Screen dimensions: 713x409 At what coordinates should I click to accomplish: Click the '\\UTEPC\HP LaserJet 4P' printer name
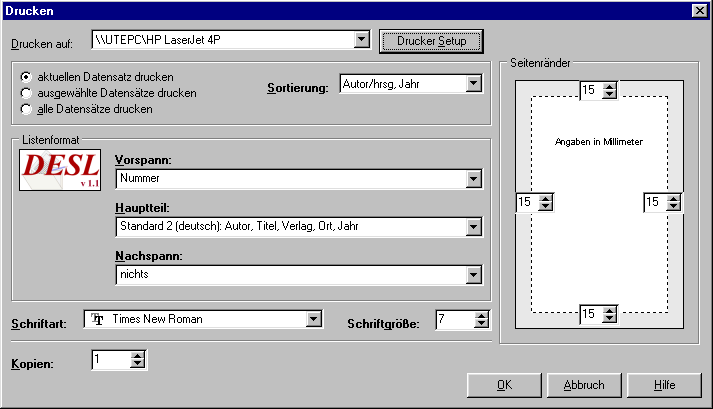(x=158, y=40)
